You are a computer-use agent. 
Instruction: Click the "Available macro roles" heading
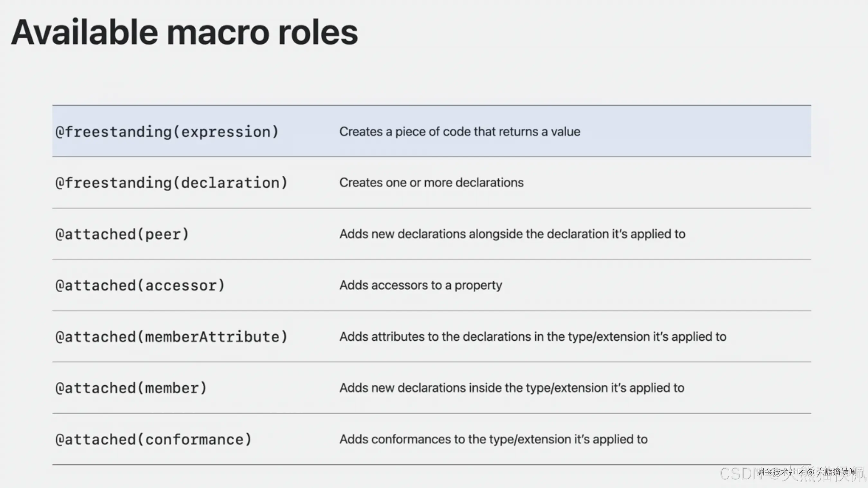[184, 33]
